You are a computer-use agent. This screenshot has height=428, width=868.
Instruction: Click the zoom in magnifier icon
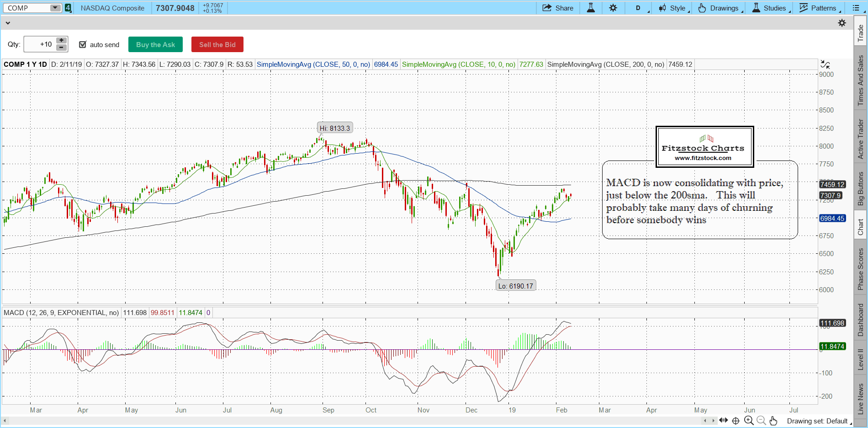pos(749,421)
